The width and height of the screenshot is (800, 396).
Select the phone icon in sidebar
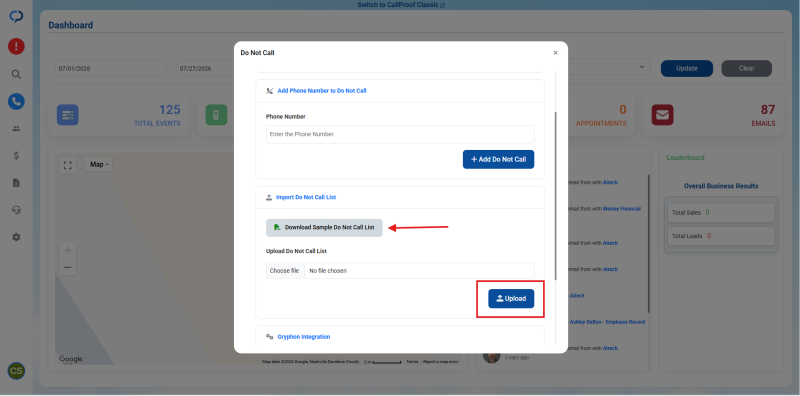coord(16,102)
